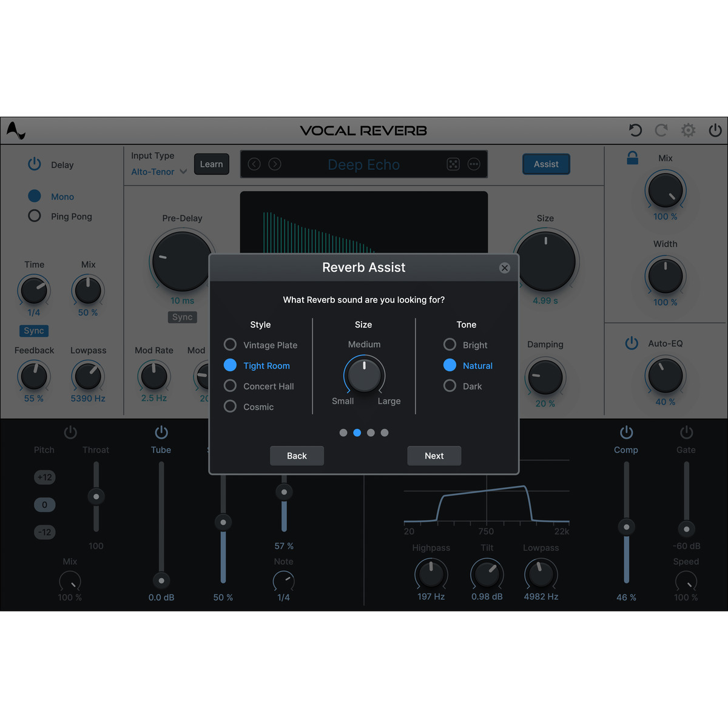Close the Reverb Assist dialog
This screenshot has height=728, width=728.
tap(505, 268)
